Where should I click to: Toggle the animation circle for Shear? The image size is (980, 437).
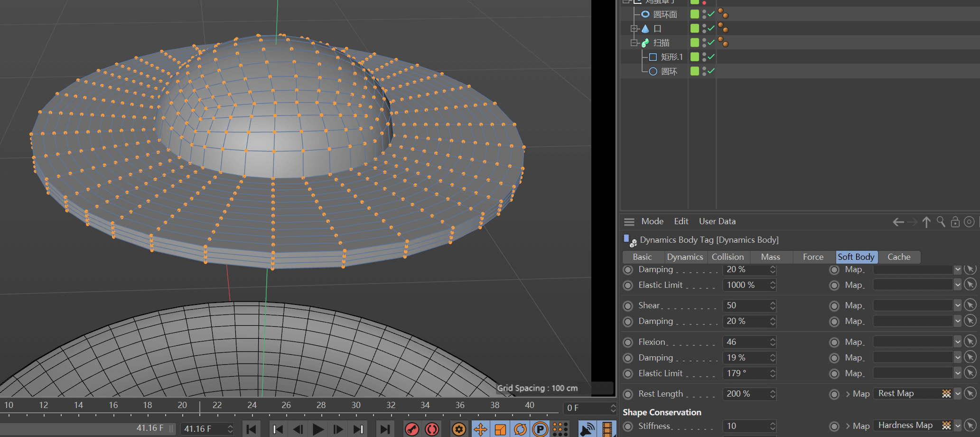point(628,306)
